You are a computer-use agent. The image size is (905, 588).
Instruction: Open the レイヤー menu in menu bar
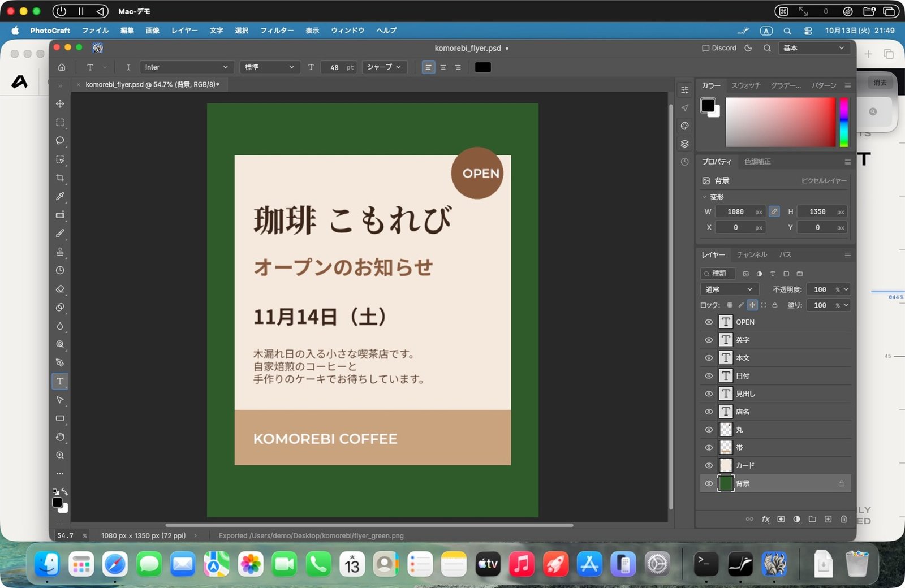(184, 31)
